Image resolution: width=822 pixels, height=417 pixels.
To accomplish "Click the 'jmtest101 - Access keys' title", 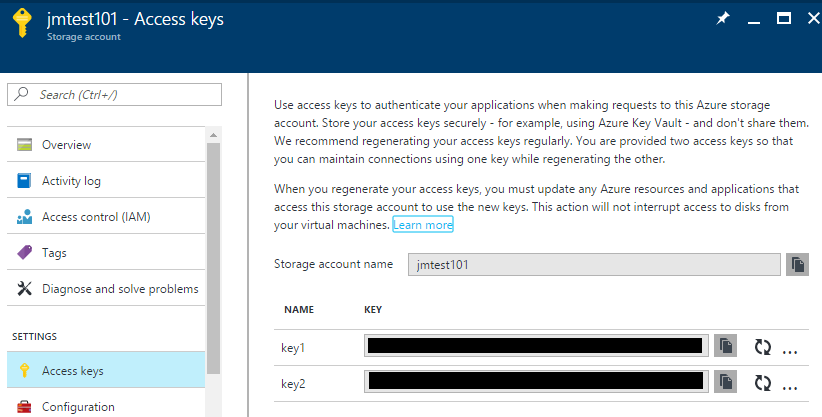I will pos(135,19).
